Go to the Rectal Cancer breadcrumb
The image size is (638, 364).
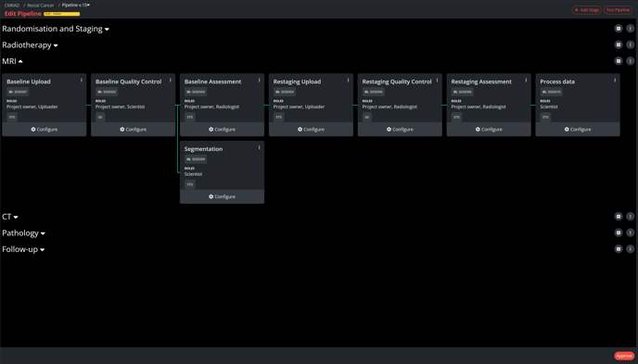pos(41,6)
